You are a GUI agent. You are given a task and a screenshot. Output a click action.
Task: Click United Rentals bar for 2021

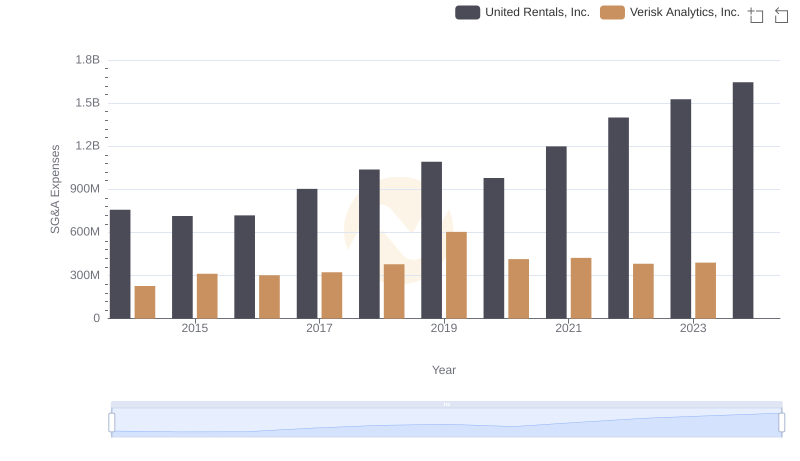click(x=556, y=233)
